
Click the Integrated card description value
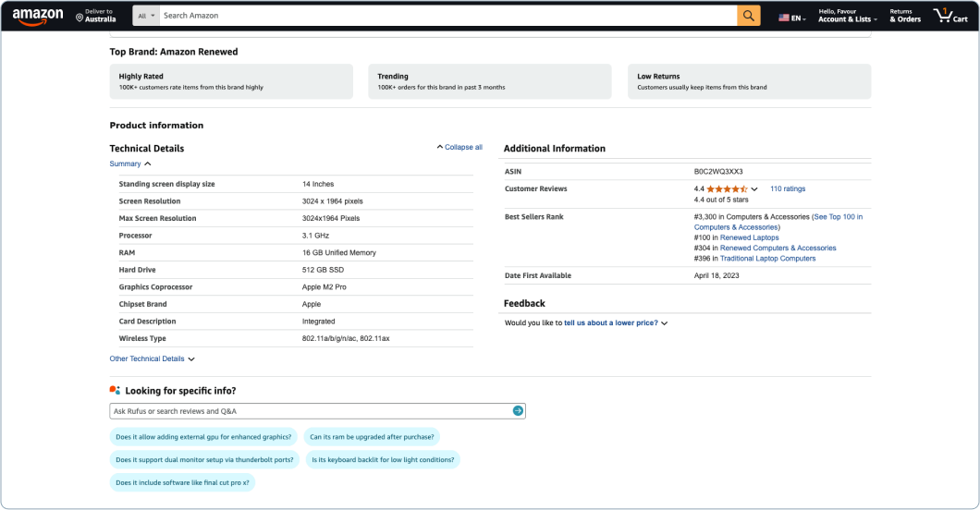click(318, 322)
